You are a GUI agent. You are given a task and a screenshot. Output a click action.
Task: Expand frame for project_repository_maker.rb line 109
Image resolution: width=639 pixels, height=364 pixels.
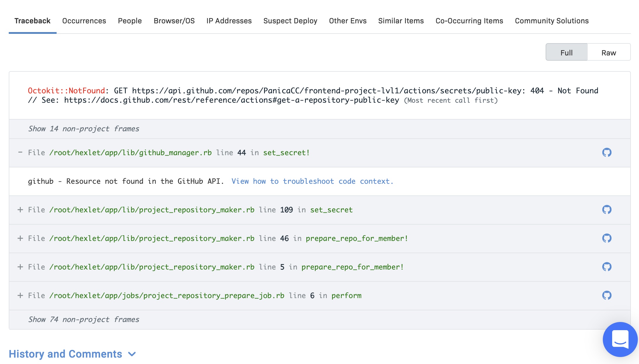[20, 210]
